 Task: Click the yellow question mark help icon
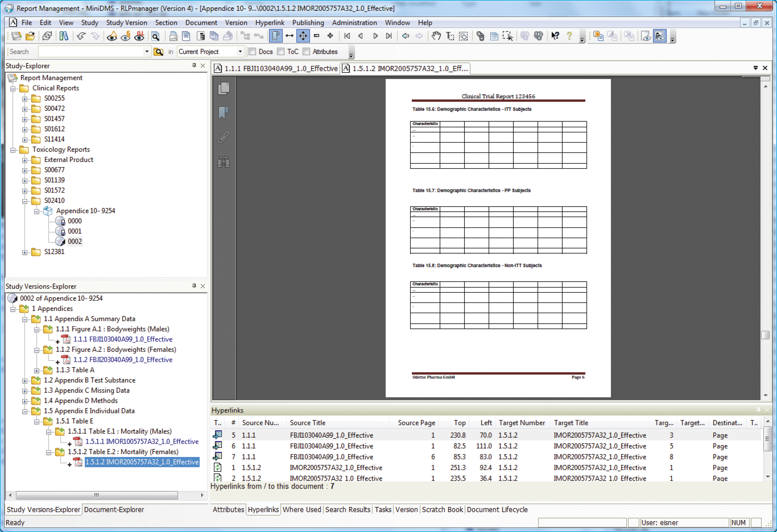[x=569, y=36]
